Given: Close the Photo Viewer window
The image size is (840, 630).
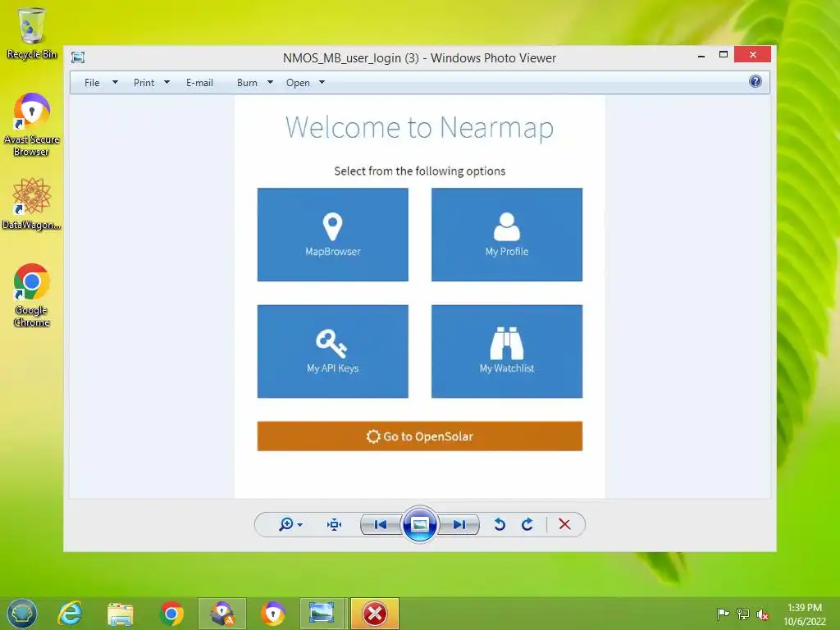Looking at the screenshot, I should [x=753, y=55].
